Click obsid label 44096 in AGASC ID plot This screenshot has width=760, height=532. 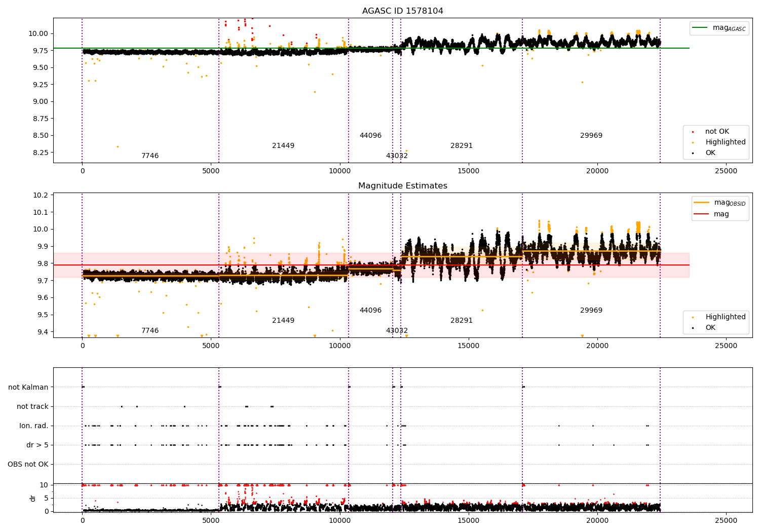(x=370, y=136)
